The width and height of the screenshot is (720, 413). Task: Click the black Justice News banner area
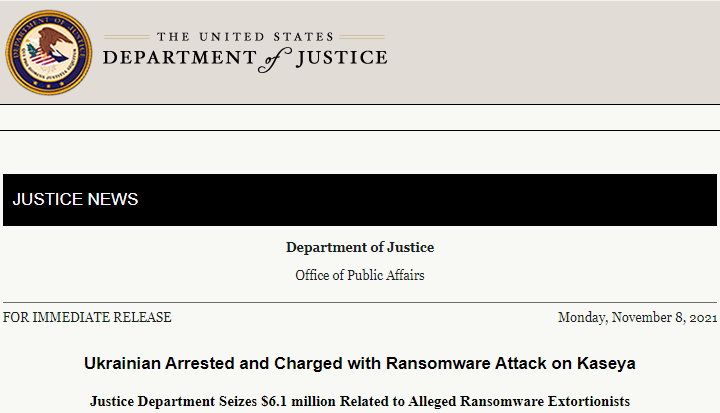360,200
